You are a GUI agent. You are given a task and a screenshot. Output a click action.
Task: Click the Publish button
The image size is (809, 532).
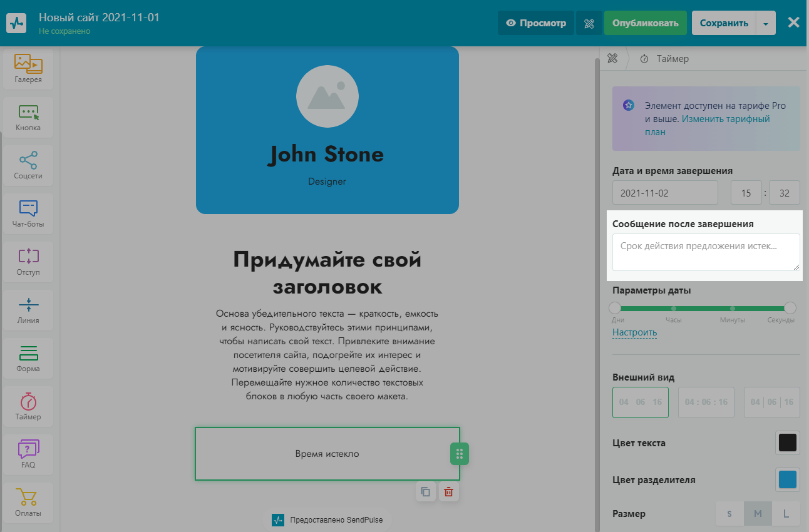[x=645, y=23]
